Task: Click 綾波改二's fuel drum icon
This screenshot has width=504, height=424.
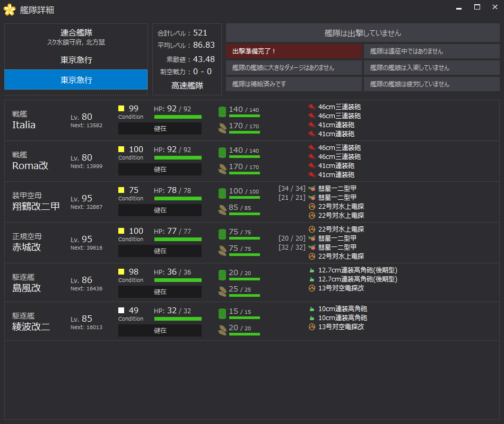Action: (222, 314)
